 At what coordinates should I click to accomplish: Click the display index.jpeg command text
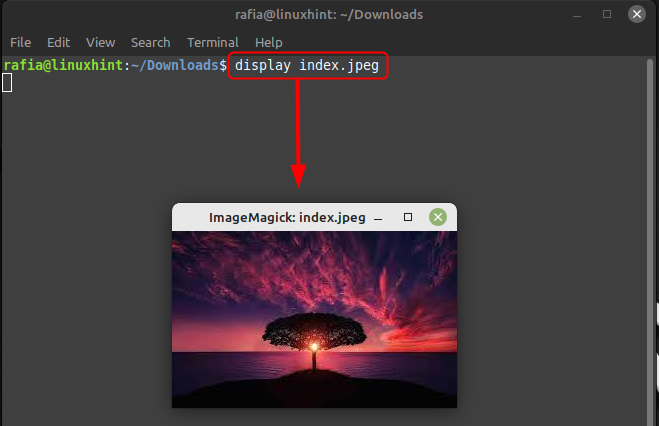click(307, 66)
